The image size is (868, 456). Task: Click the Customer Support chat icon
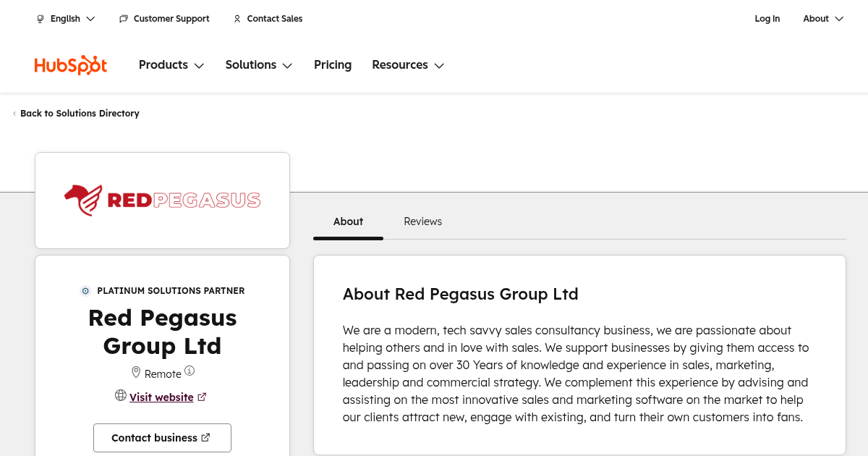click(x=124, y=19)
